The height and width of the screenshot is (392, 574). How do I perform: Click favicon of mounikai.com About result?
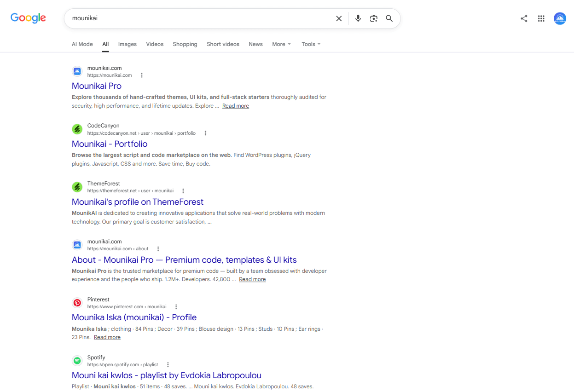(x=77, y=245)
